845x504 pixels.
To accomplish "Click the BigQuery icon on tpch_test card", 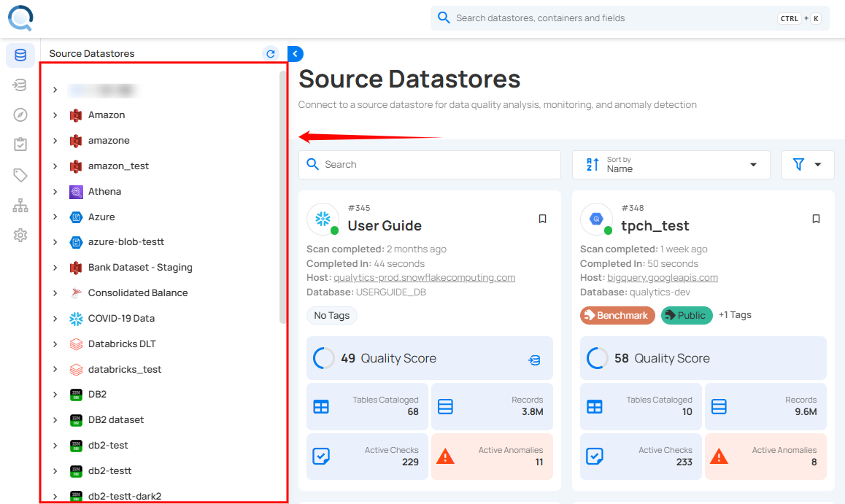I will [596, 219].
